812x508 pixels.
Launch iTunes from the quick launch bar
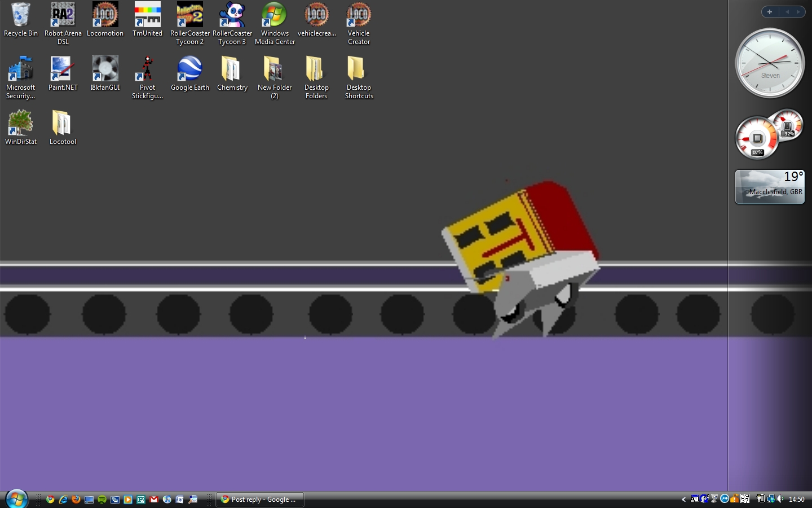point(167,500)
